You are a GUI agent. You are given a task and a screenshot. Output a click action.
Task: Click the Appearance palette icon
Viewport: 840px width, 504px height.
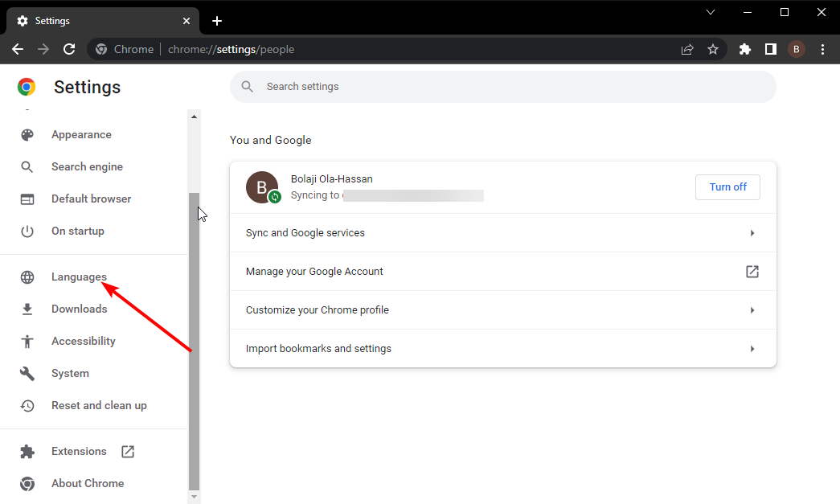click(27, 135)
